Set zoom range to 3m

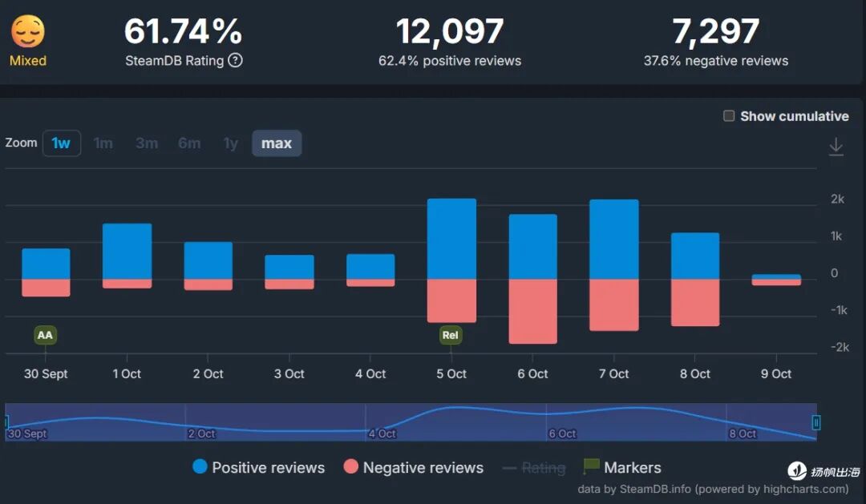click(x=147, y=143)
